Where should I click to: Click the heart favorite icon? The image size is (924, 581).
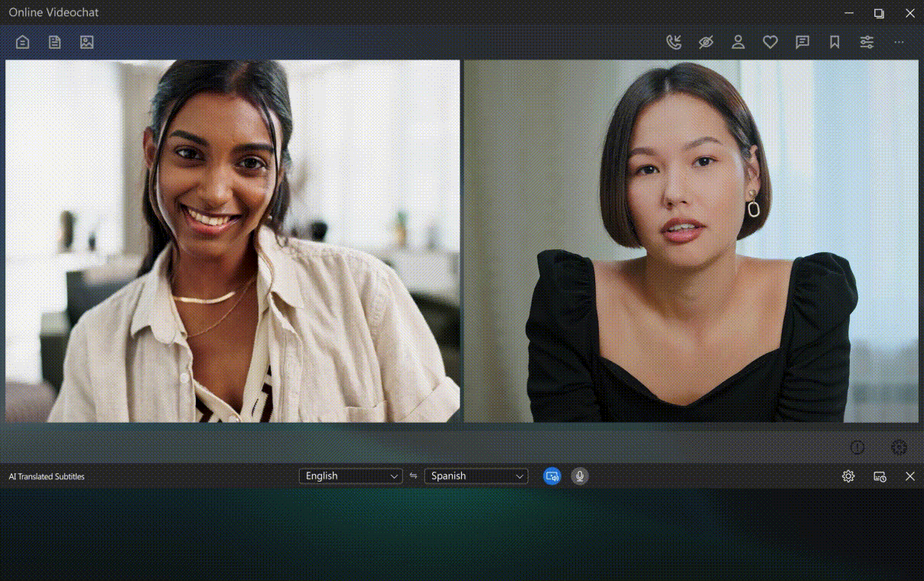tap(770, 43)
